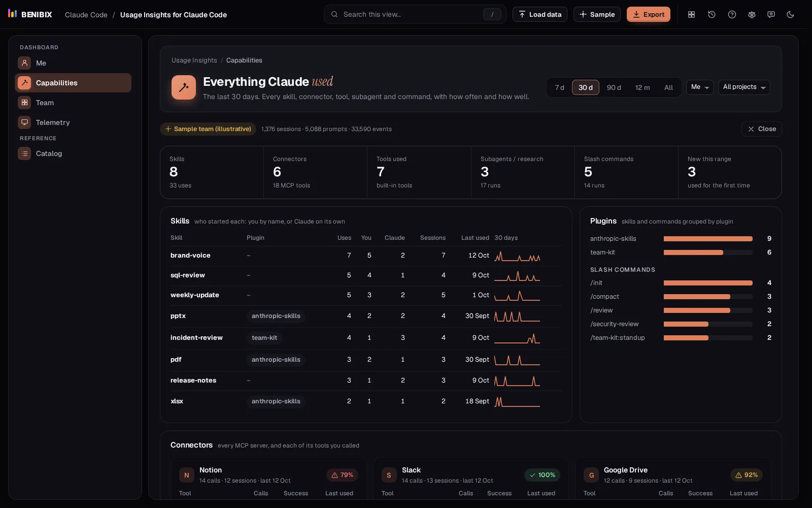812x508 pixels.
Task: Open the history clock icon
Action: point(712,14)
